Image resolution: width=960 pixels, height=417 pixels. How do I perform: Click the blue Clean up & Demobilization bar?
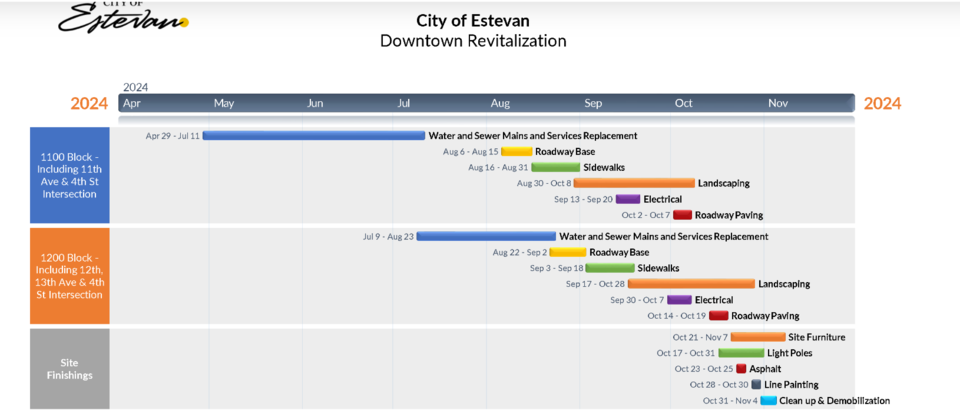coord(768,401)
